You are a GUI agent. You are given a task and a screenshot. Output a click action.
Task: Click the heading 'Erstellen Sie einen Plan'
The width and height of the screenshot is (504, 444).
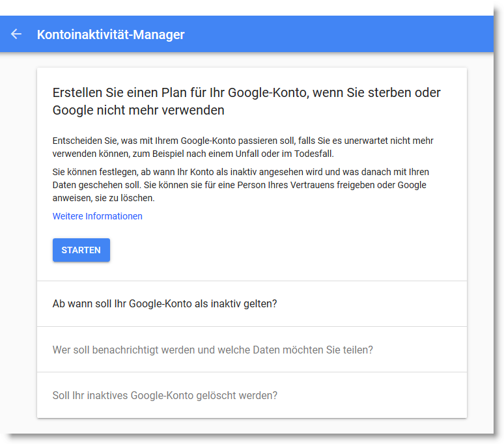pyautogui.click(x=246, y=101)
